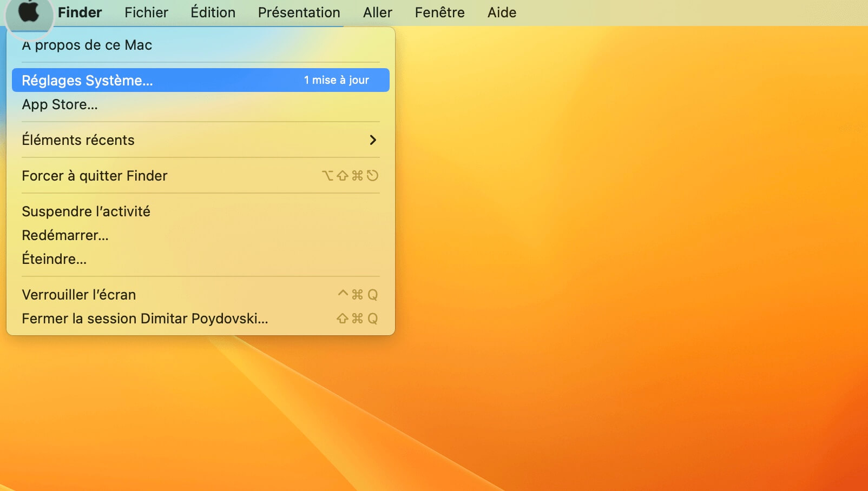Image resolution: width=868 pixels, height=491 pixels.
Task: Choose Fermer la session Dimitar Poydovski…
Action: 200,319
